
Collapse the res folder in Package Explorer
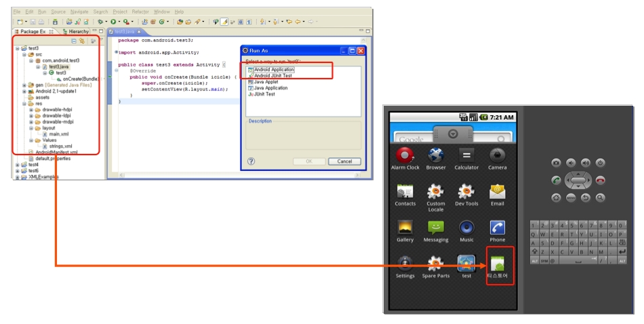pyautogui.click(x=24, y=104)
